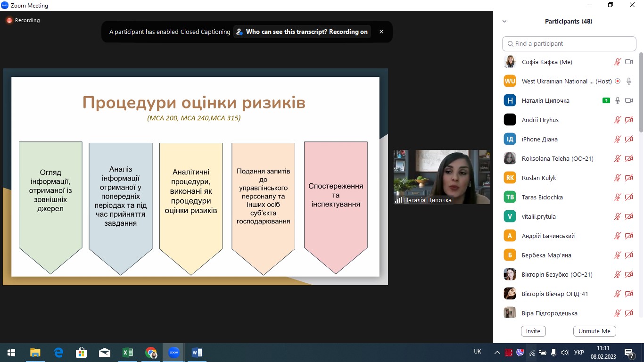Click the host recording indicator beside West Ukrainian National
Viewport: 644px width, 362px height.
click(618, 81)
